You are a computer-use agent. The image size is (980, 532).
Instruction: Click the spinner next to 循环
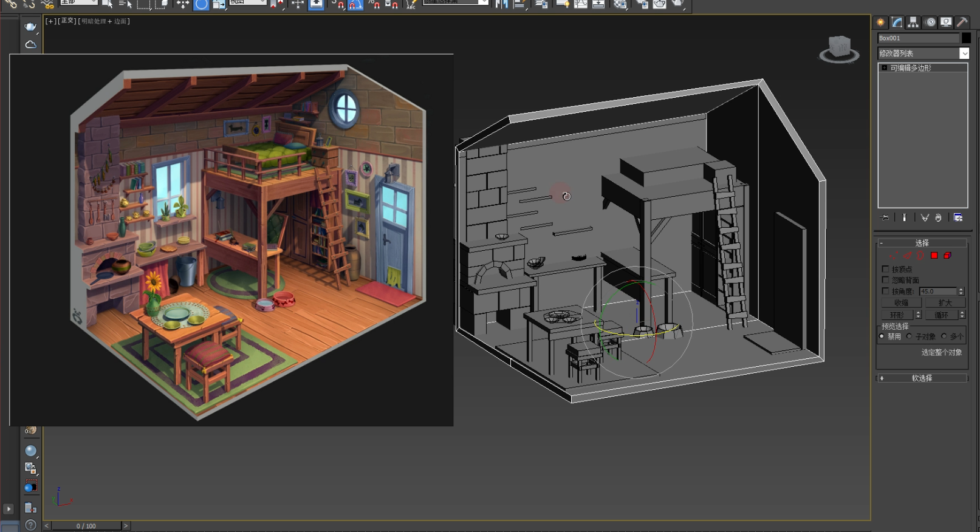pos(962,315)
